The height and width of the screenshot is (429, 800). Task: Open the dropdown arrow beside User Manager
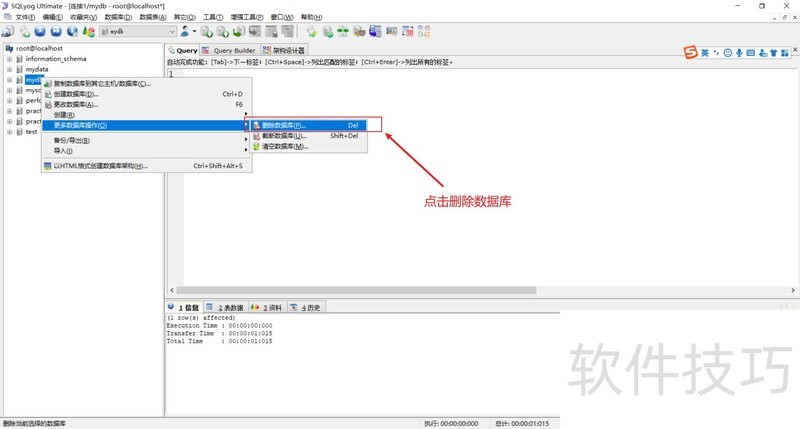(x=194, y=32)
